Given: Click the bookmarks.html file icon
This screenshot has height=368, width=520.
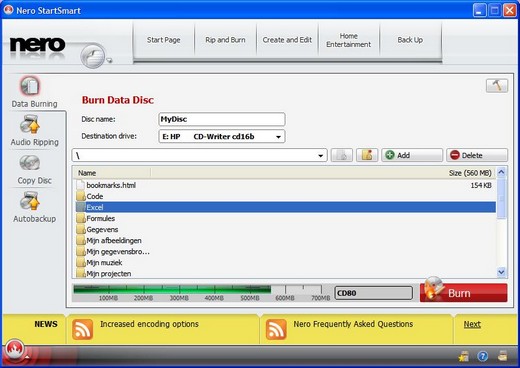Looking at the screenshot, I should click(x=80, y=185).
